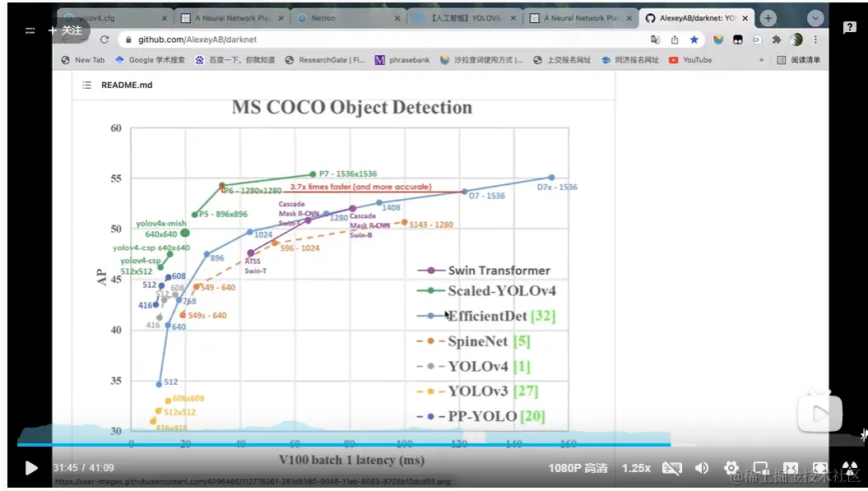Image resolution: width=868 pixels, height=491 pixels.
Task: Enable picture-in-picture mode icon
Action: 761,468
